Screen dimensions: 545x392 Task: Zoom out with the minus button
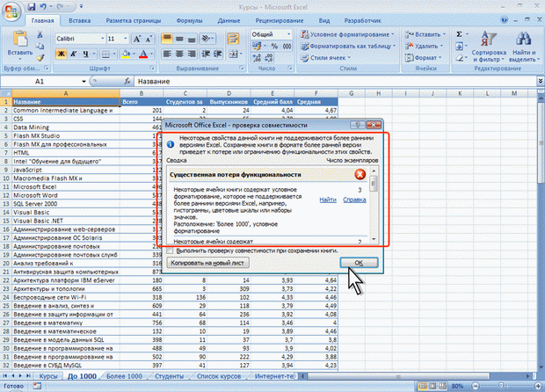coord(476,386)
